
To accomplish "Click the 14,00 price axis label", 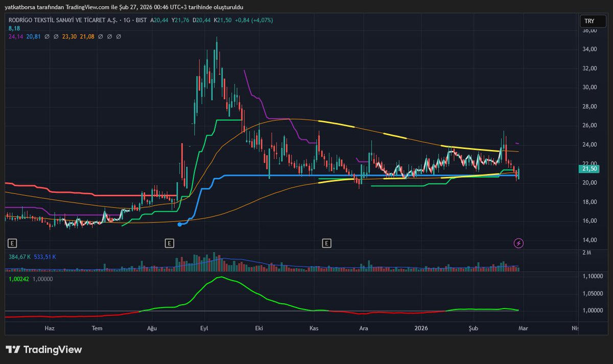I will coord(589,240).
